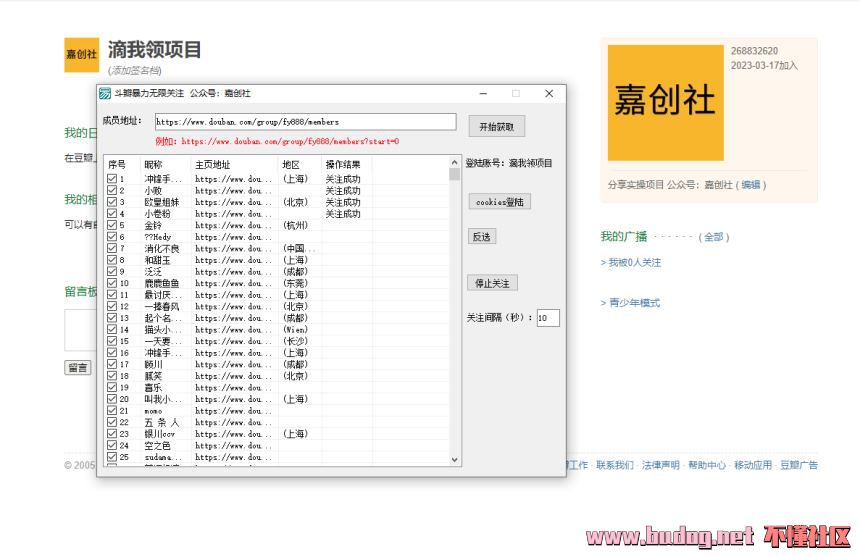Image resolution: width=860 pixels, height=557 pixels.
Task: Click the app icon in dialog title bar
Action: tap(105, 94)
